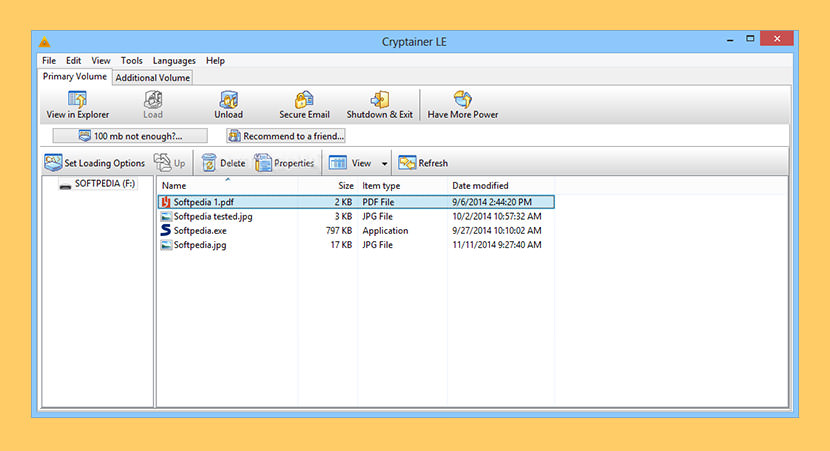Click the Set Loading Options icon
This screenshot has width=830, height=451.
coord(53,163)
